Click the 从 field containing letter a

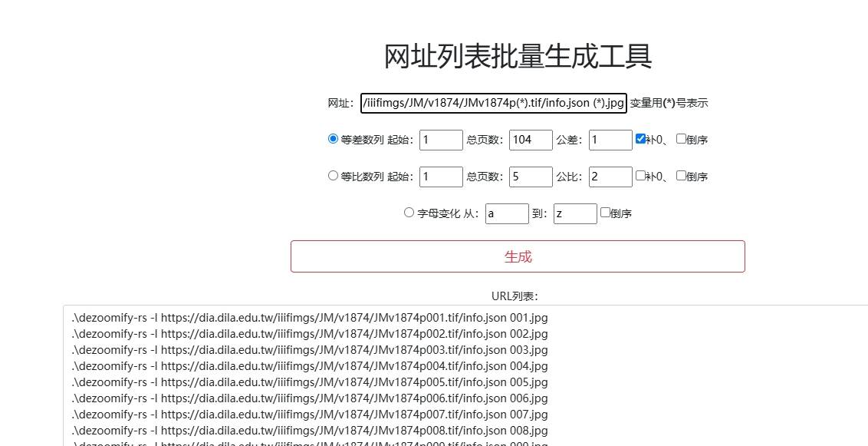tap(507, 213)
